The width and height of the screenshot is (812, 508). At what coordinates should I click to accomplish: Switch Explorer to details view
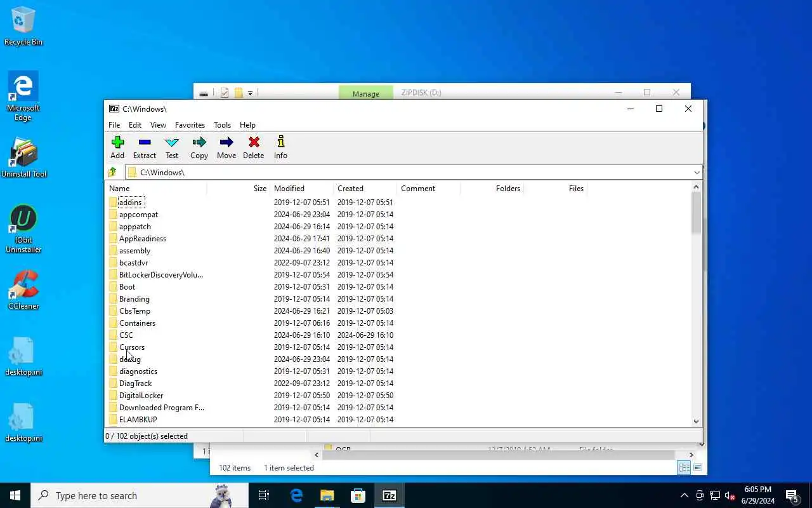click(684, 467)
